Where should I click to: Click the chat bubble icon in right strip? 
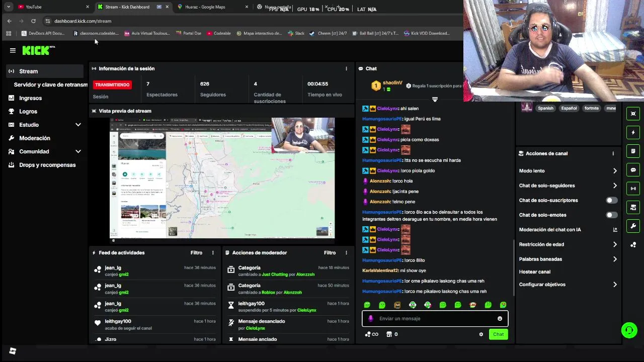point(633,170)
